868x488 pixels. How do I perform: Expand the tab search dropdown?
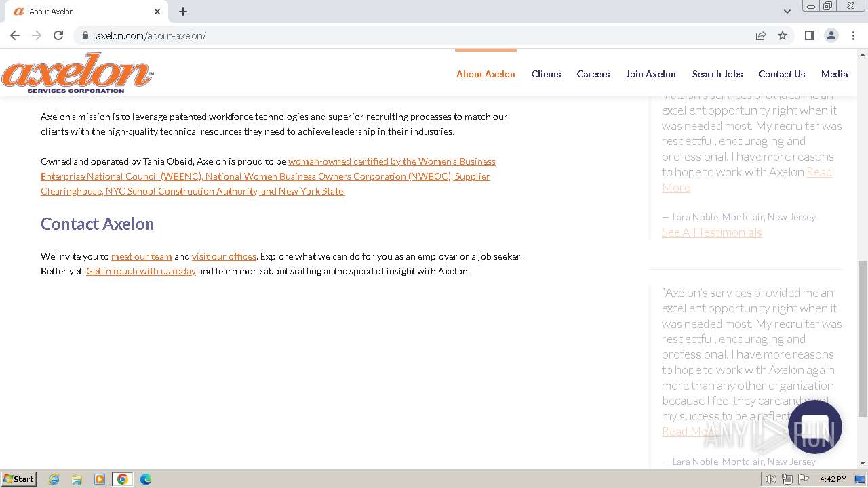787,12
